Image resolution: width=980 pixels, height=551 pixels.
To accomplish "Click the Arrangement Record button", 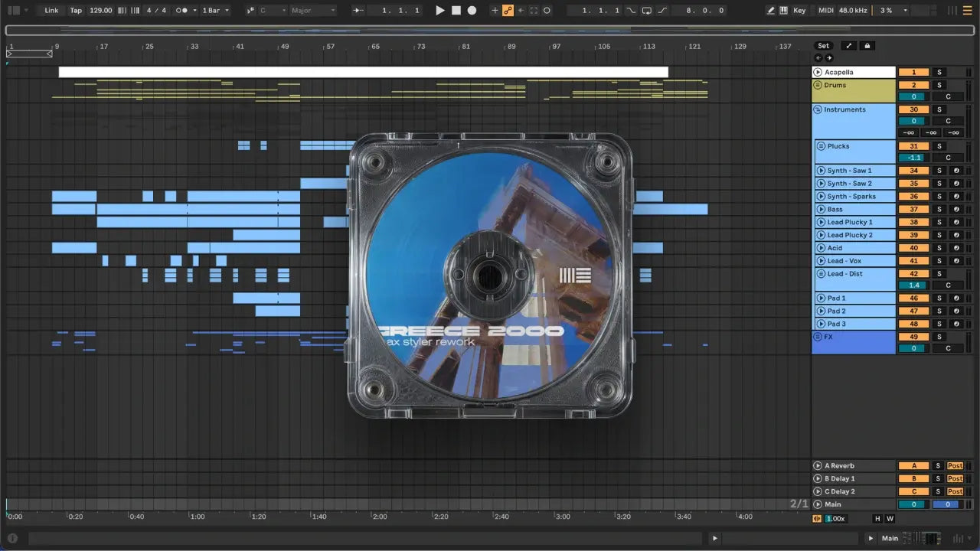I will [x=472, y=11].
